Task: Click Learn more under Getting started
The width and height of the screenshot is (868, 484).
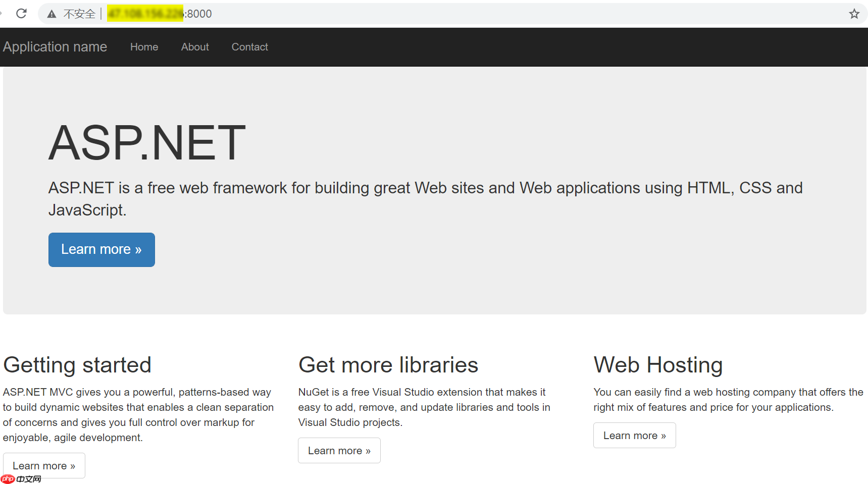Action: pos(44,465)
